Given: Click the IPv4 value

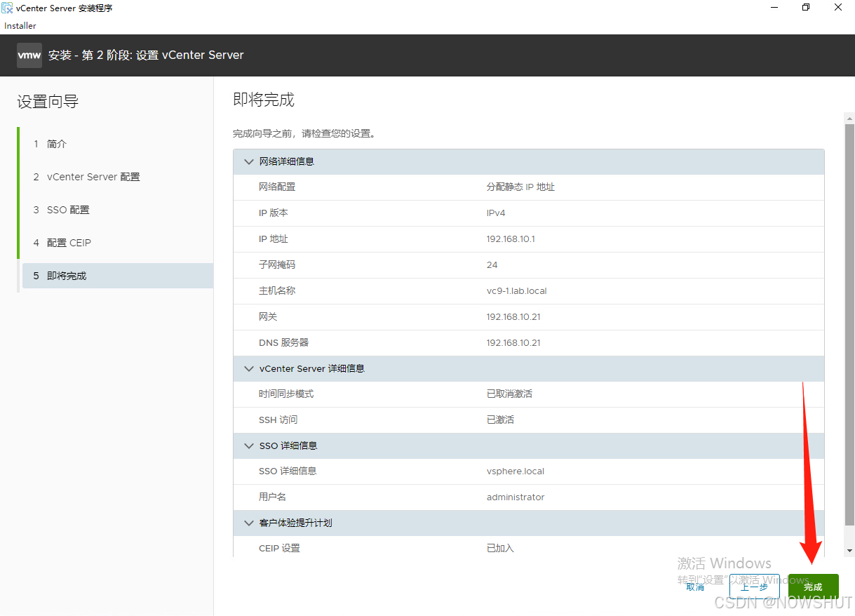Looking at the screenshot, I should point(496,213).
